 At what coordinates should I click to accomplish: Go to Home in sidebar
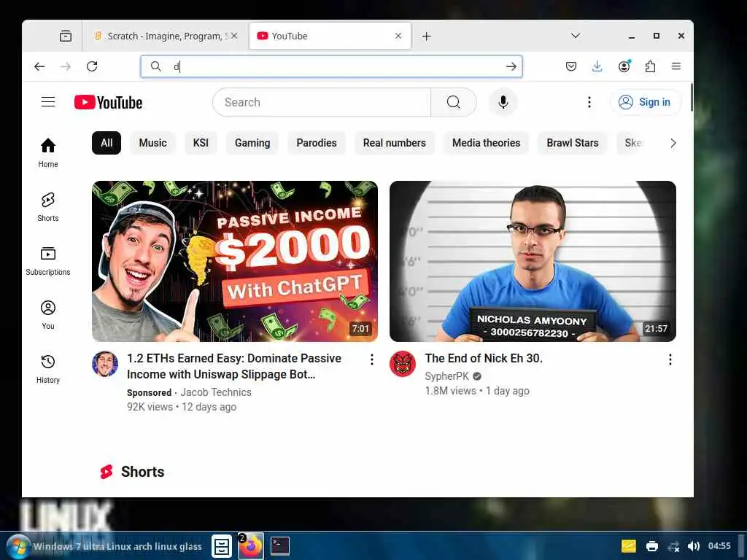(48, 153)
